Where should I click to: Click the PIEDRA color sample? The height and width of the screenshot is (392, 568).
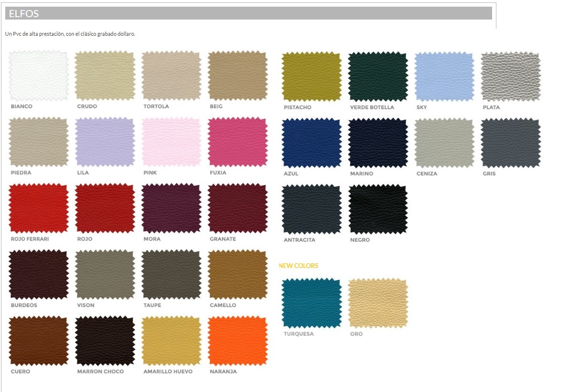(x=38, y=142)
